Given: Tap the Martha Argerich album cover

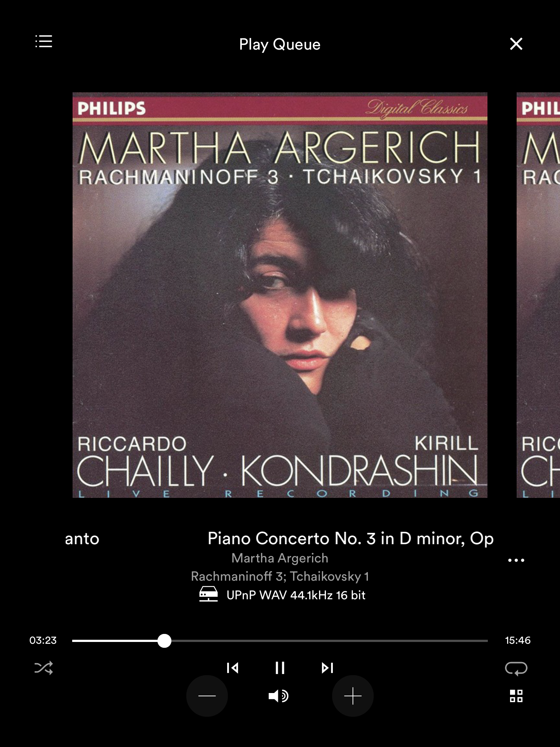Looking at the screenshot, I should [x=280, y=295].
